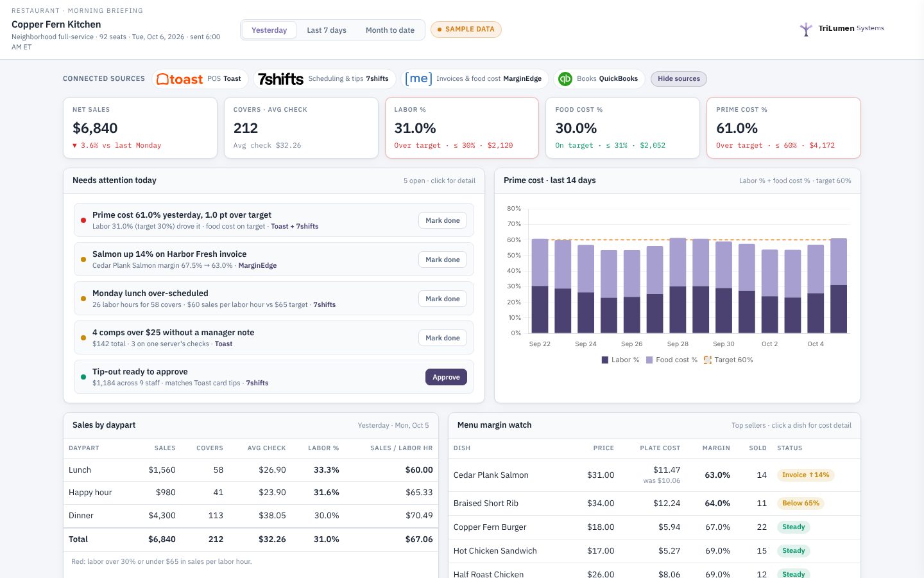The image size is (924, 578).
Task: Click the MarginEdge [me] logo
Action: (418, 78)
